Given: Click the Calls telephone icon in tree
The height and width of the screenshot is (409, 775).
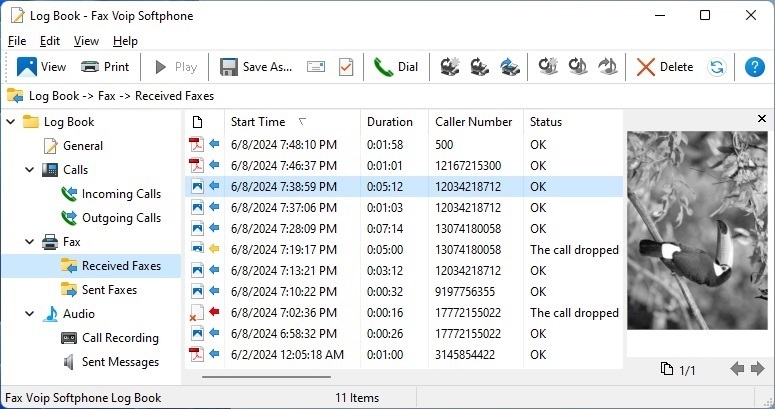Looking at the screenshot, I should tap(50, 170).
